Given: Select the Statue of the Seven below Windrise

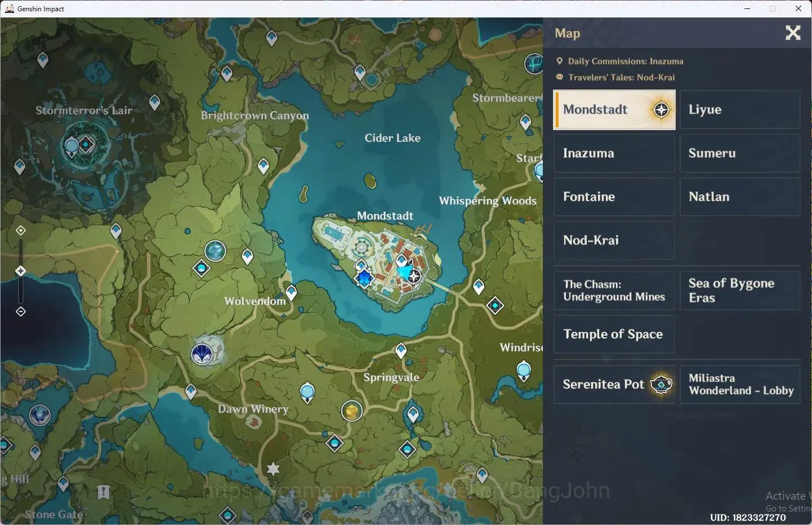Looking at the screenshot, I should point(524,372).
